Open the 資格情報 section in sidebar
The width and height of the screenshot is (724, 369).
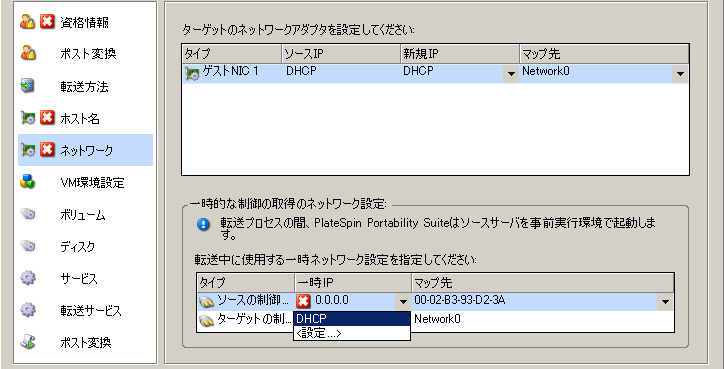coord(84,22)
